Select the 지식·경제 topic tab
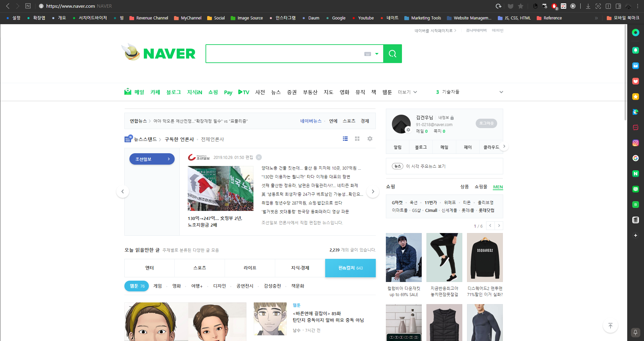The image size is (644, 341). click(300, 268)
